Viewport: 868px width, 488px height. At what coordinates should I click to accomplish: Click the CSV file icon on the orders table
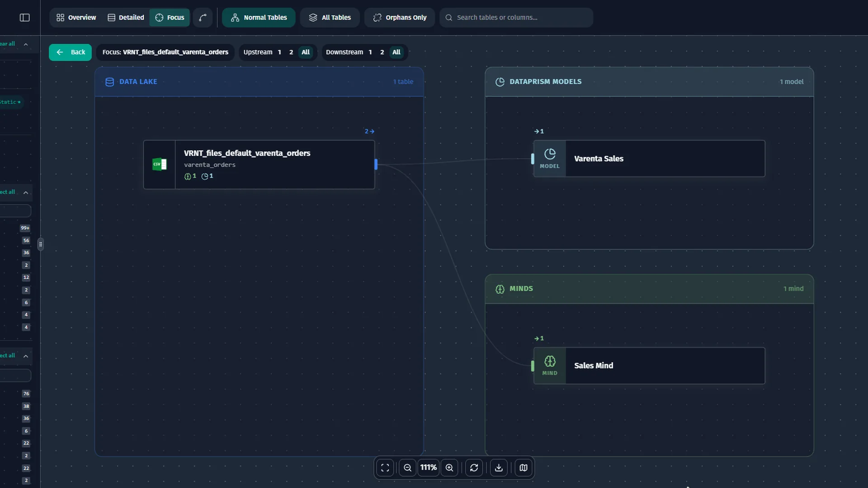(x=160, y=164)
